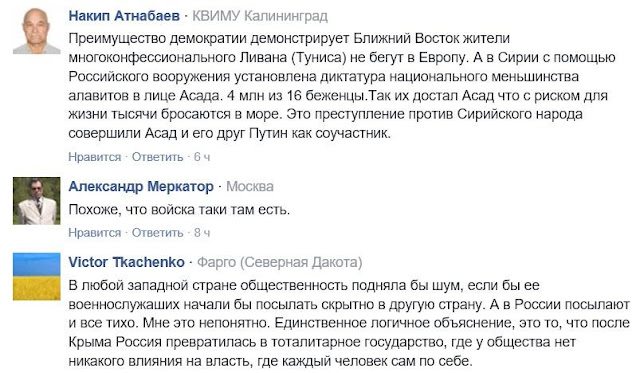Open Александр Меркатор's avatar photo
This screenshot has height=373, width=640.
point(37,201)
